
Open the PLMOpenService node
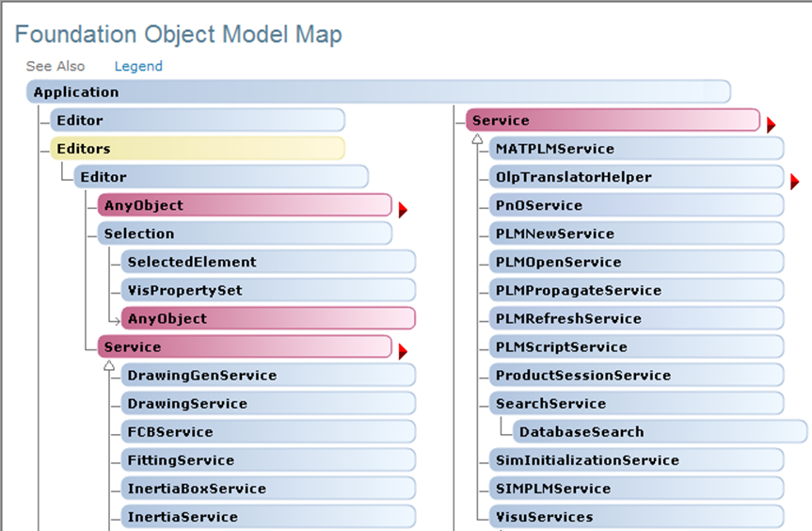pos(636,262)
